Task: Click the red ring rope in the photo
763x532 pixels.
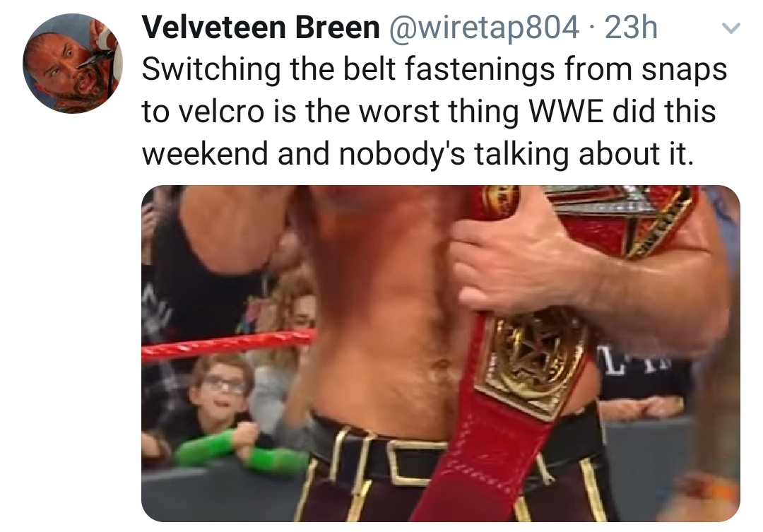Action: pos(229,344)
